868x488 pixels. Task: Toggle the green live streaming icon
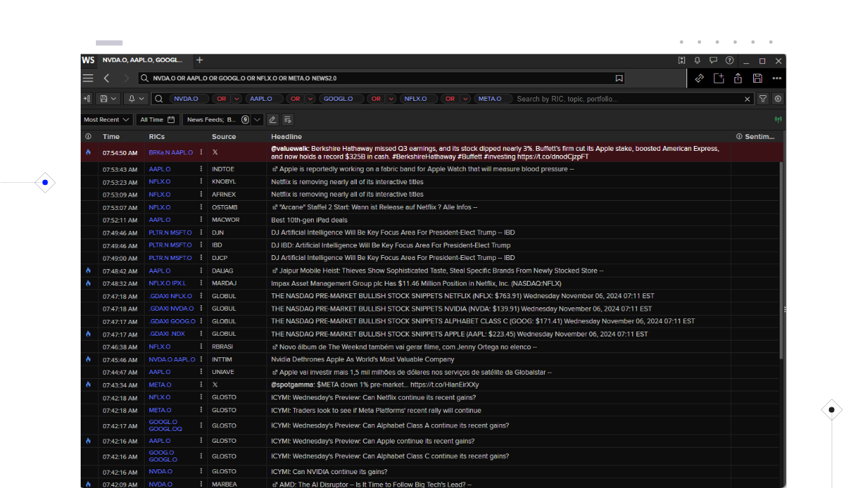coord(778,120)
